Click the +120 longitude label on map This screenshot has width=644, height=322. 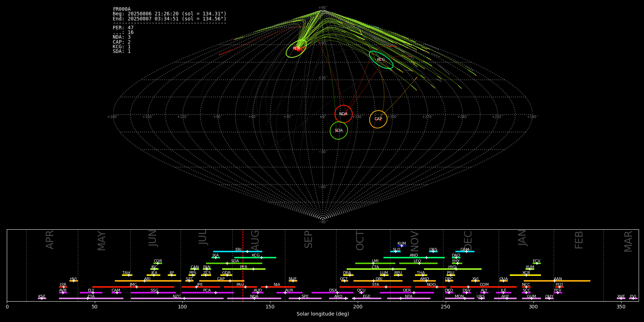pos(182,117)
